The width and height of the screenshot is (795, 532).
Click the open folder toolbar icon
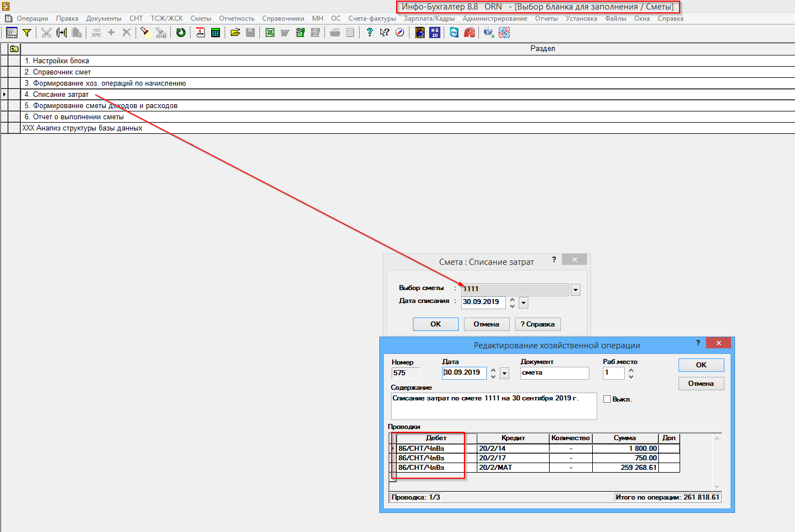click(235, 32)
